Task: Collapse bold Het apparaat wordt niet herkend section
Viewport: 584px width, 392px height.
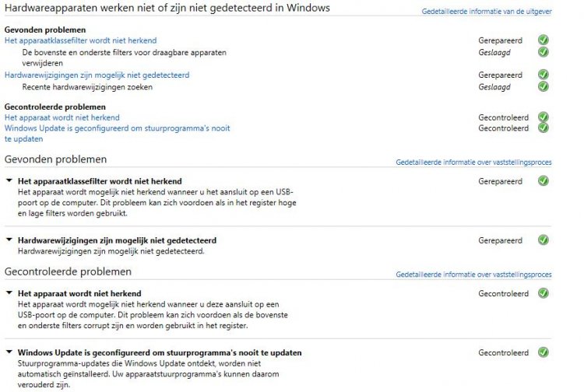Action: pyautogui.click(x=9, y=292)
